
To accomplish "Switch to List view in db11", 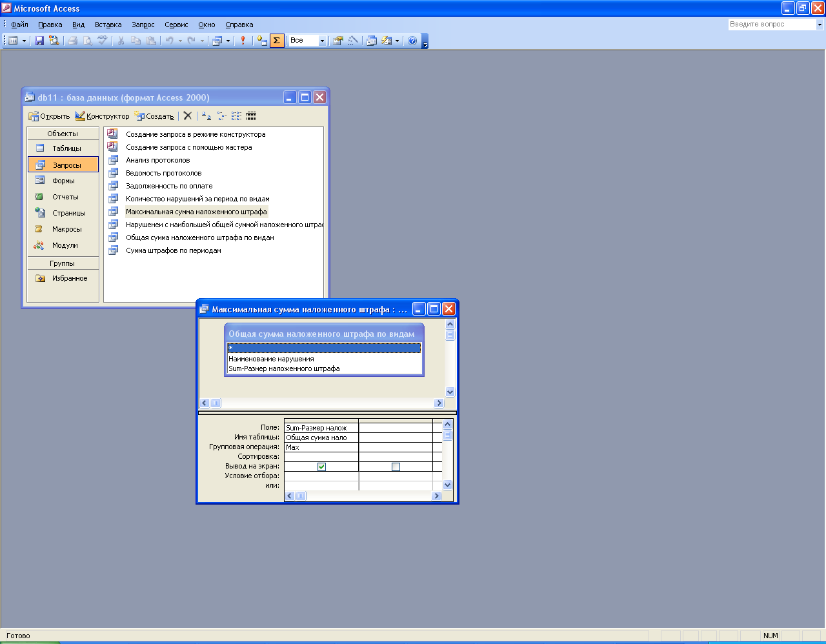I will click(236, 116).
